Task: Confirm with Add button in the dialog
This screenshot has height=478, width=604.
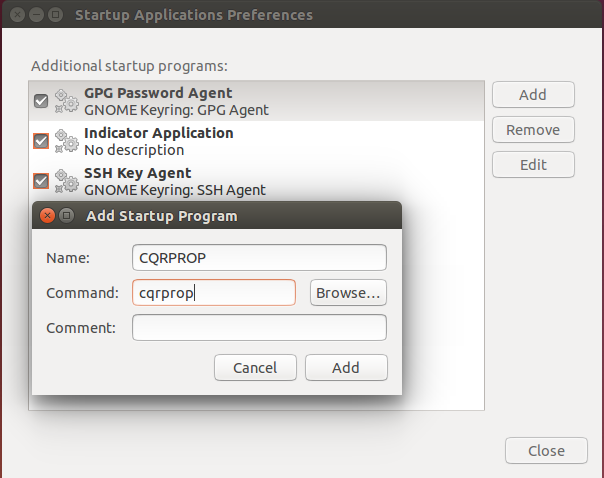Action: [346, 367]
